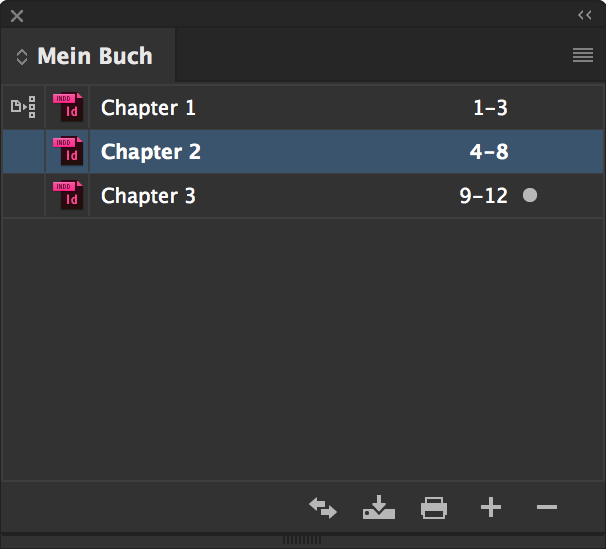Image resolution: width=606 pixels, height=549 pixels.
Task: Click the Chapter 3 InDesign file icon
Action: 68,195
